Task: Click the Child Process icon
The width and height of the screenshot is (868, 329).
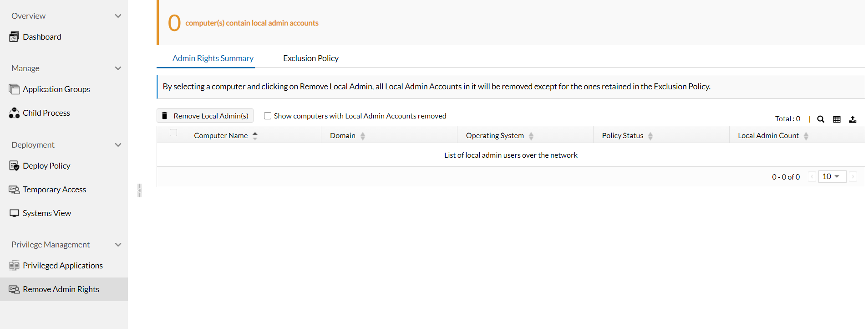Action: 14,113
